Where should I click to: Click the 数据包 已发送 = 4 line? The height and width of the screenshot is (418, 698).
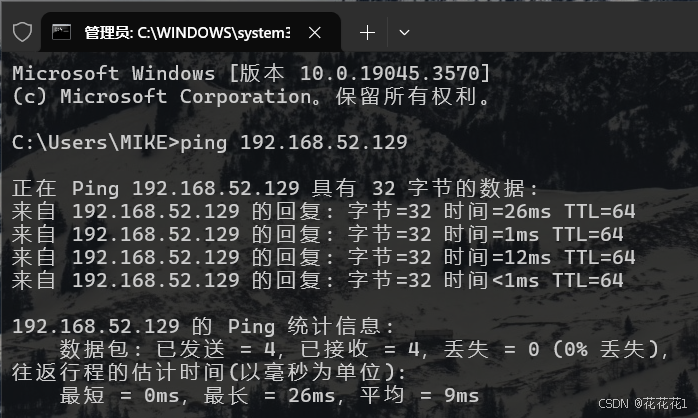(x=365, y=349)
